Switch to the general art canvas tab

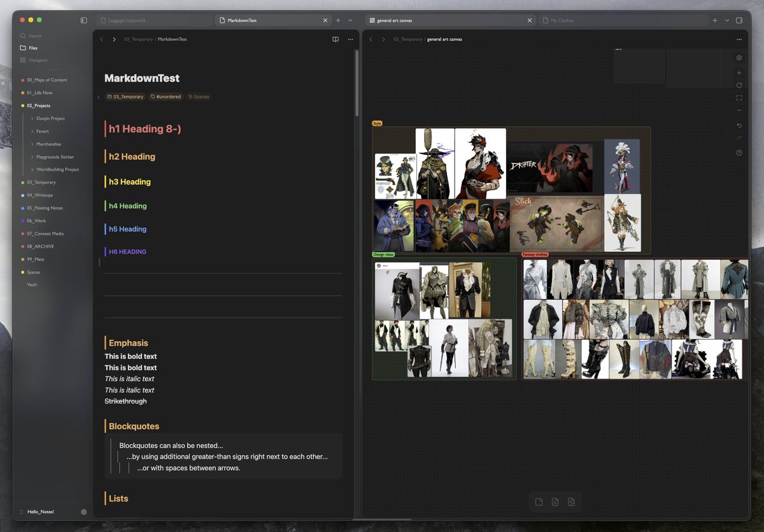click(450, 20)
